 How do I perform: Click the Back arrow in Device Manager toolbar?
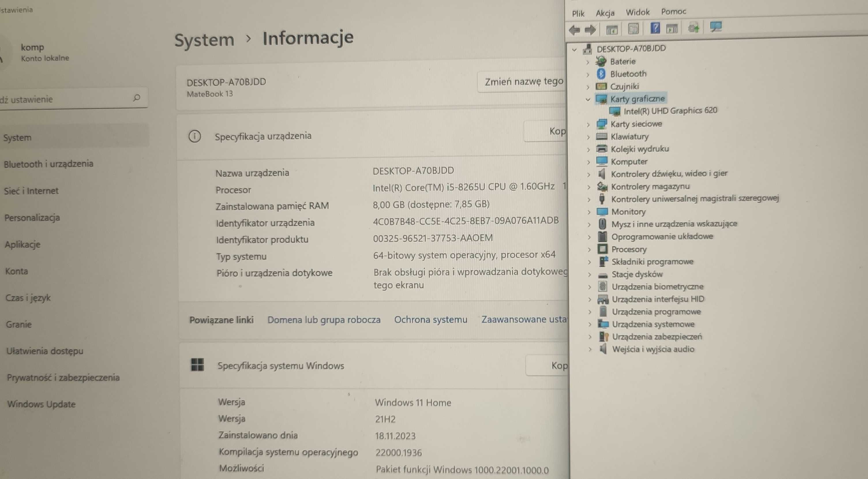point(575,30)
